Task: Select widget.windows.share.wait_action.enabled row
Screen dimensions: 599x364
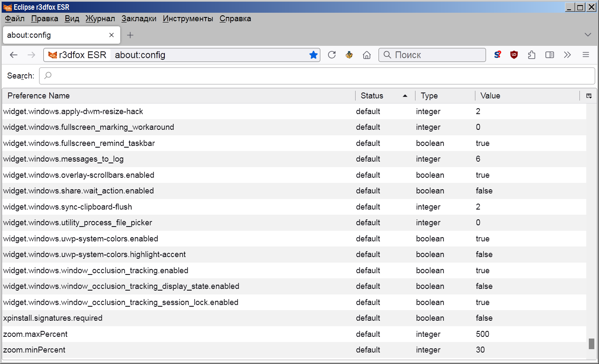Action: coord(294,191)
